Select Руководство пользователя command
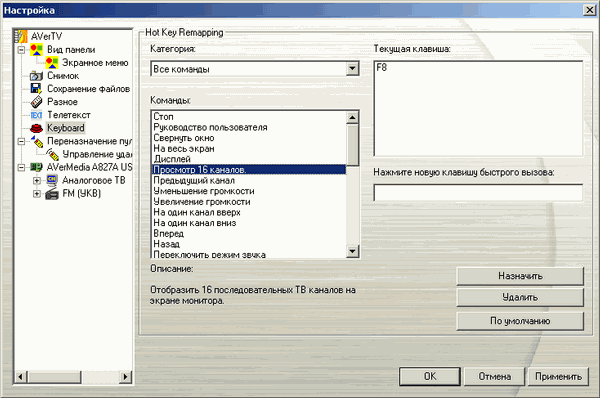 coord(249,127)
